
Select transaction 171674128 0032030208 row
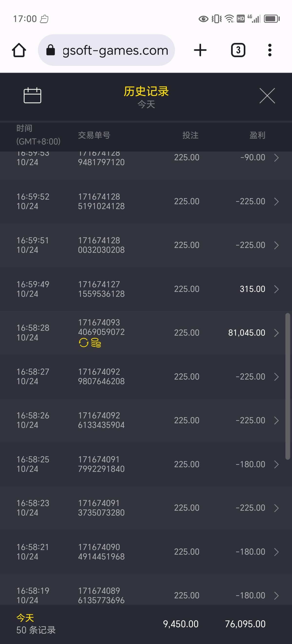tap(101, 245)
